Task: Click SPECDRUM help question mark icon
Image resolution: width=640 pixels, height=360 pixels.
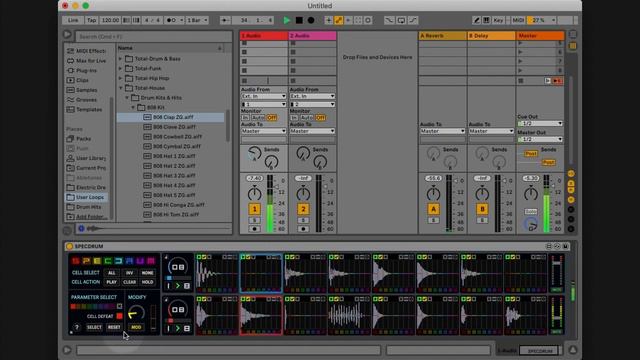Action: pos(76,327)
